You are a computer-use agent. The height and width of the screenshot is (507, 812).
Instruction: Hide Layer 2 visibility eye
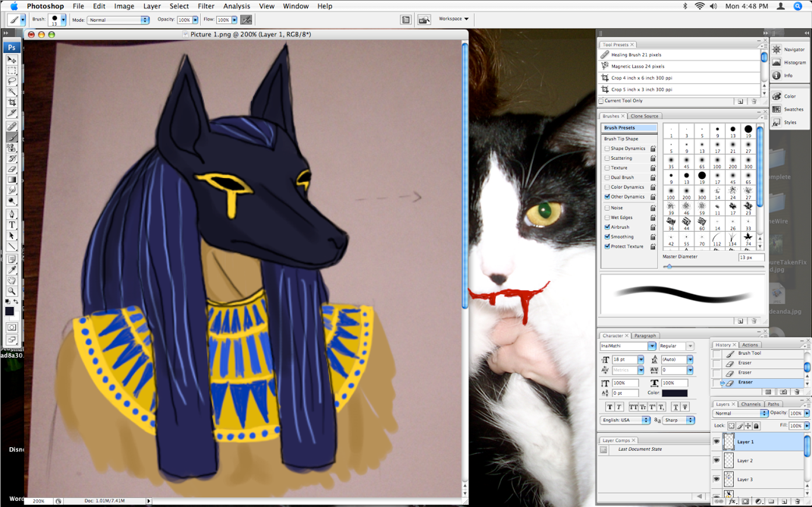(716, 460)
